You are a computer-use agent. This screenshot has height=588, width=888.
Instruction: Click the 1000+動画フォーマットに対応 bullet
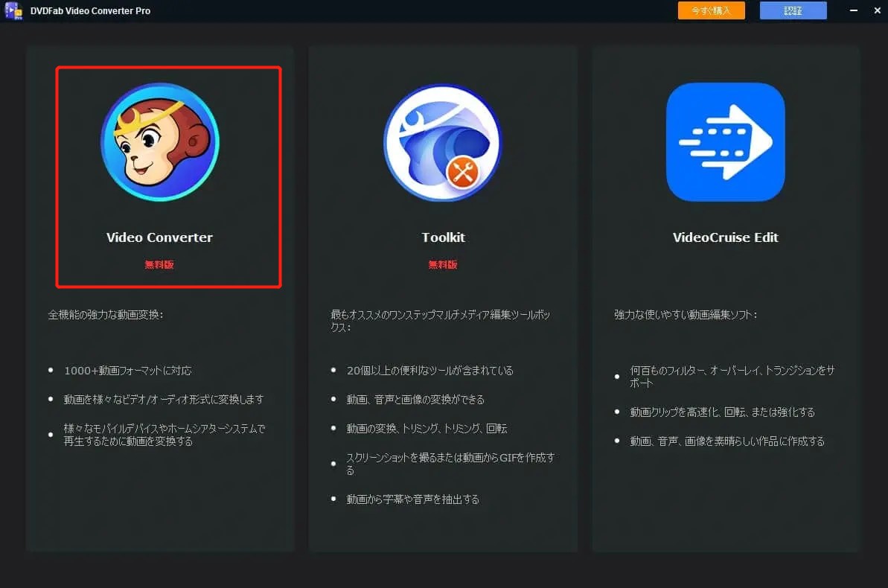click(x=128, y=371)
